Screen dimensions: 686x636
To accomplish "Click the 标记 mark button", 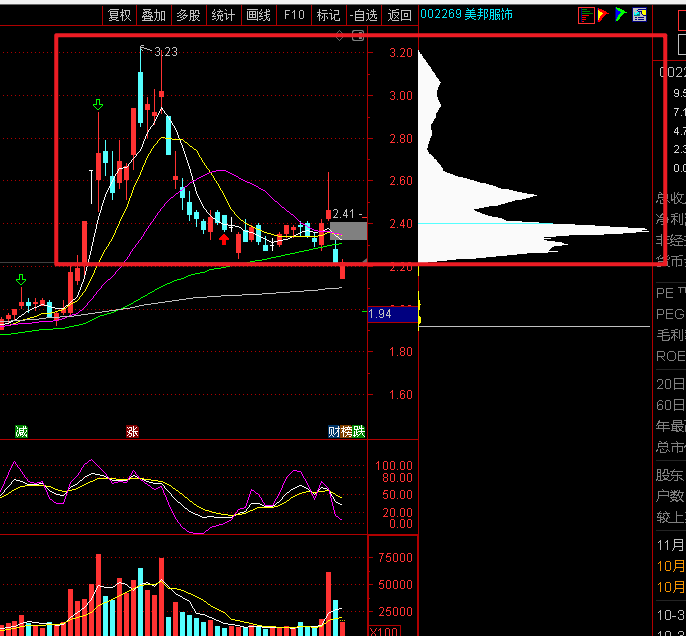I will (x=329, y=15).
